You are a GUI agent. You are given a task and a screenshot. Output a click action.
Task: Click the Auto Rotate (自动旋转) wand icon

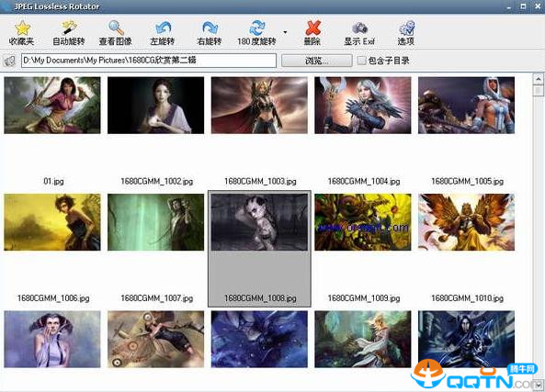(x=69, y=28)
